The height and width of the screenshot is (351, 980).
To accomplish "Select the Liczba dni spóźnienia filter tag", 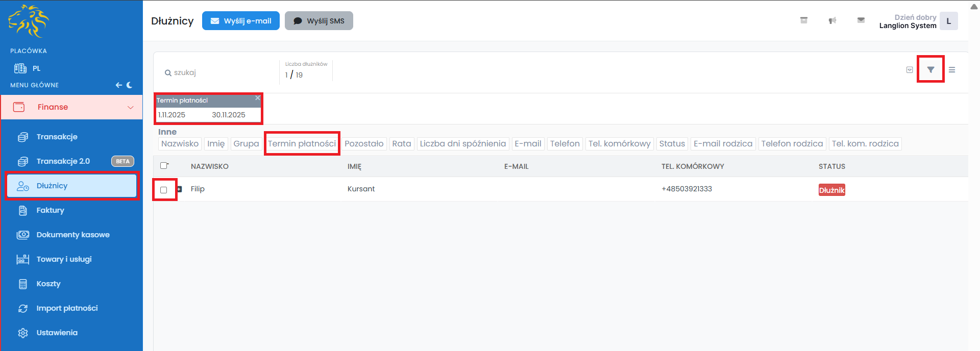I will [462, 144].
